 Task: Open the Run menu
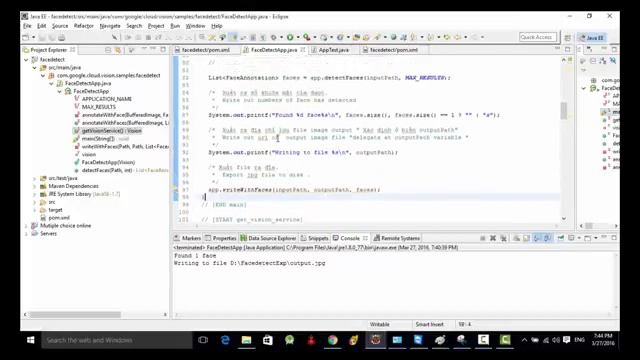click(175, 26)
